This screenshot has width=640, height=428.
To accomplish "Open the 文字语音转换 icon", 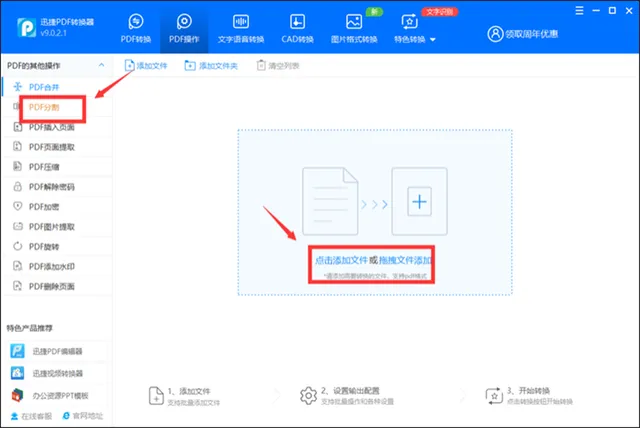I will point(241,22).
